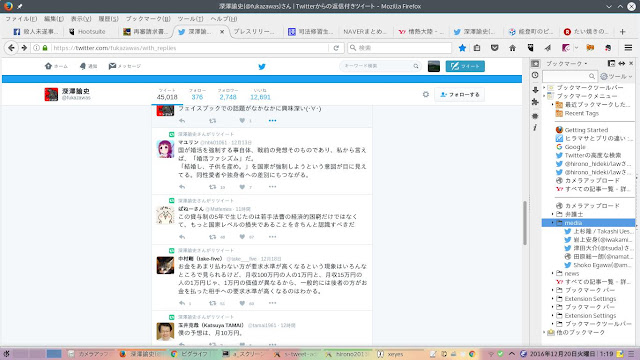Show the downloads sidebar arrow icon
This screenshot has width=640, height=360.
[x=535, y=89]
